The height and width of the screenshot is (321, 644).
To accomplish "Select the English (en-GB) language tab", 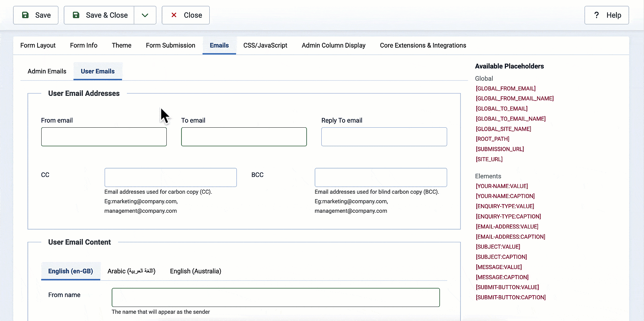I will (70, 271).
